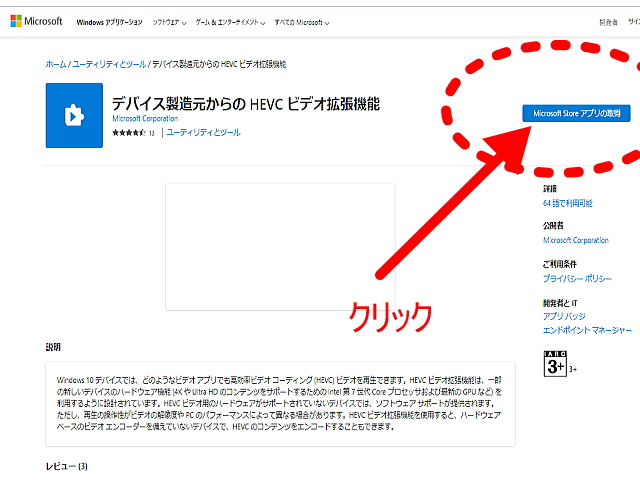Expand ゲーム & エンターテイメント dropdown menu

(230, 22)
